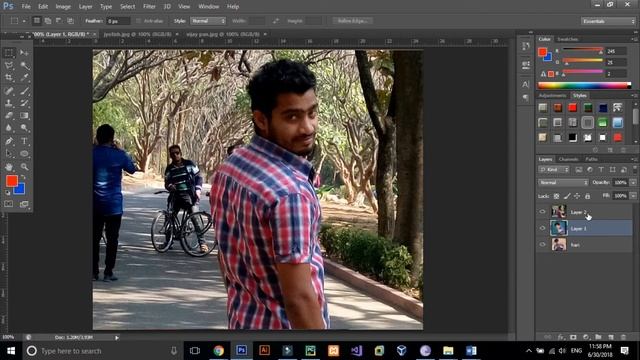Switch to the Swatches tab
640x360 pixels.
click(568, 39)
